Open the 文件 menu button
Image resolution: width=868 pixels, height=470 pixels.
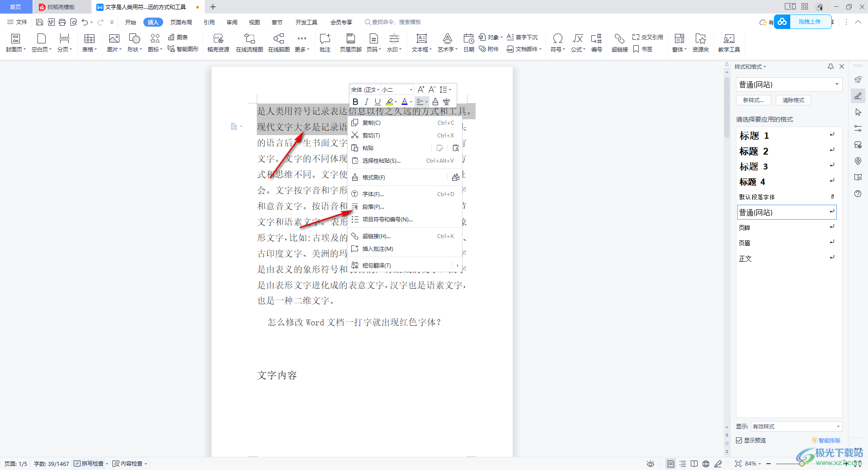coord(17,22)
